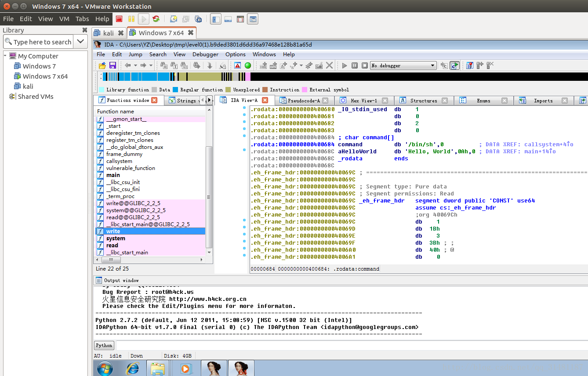Click the IDA open file icon
This screenshot has height=376, width=588.
(x=102, y=65)
